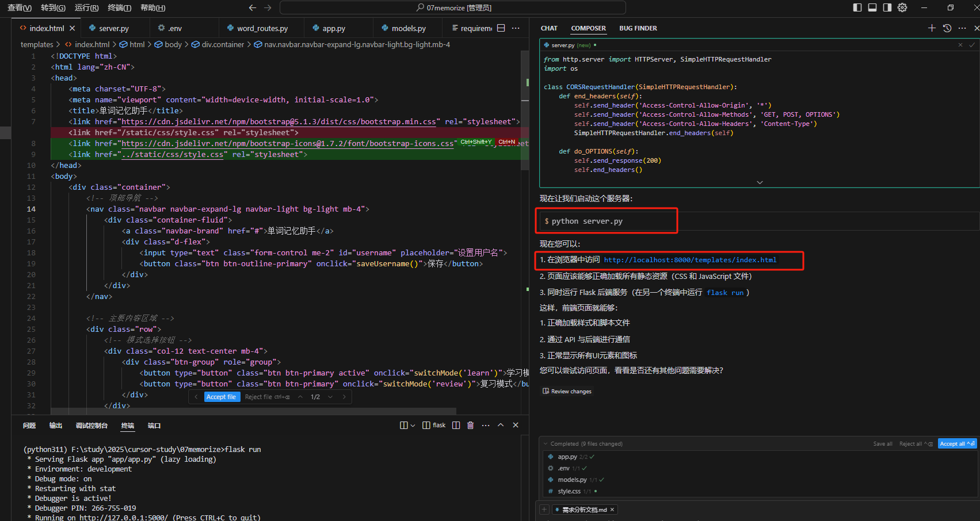Viewport: 980px width, 521px height.
Task: Toggle the primary side bar layout icon
Action: point(857,7)
